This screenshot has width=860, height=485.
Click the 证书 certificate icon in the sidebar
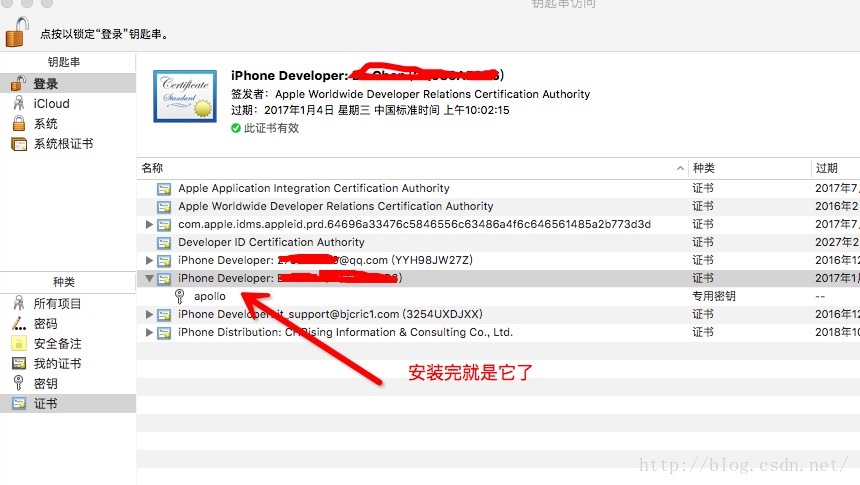pos(19,403)
